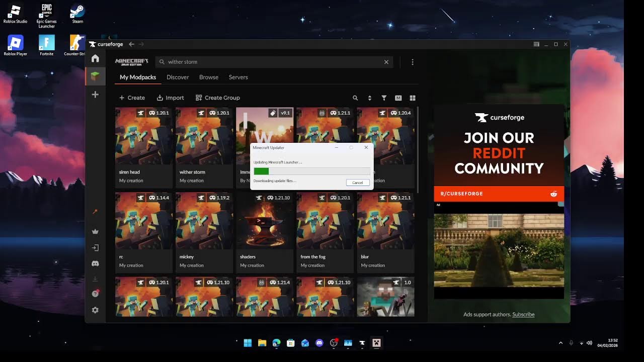Open the Discord icon in CurseForge sidebar

click(95, 263)
